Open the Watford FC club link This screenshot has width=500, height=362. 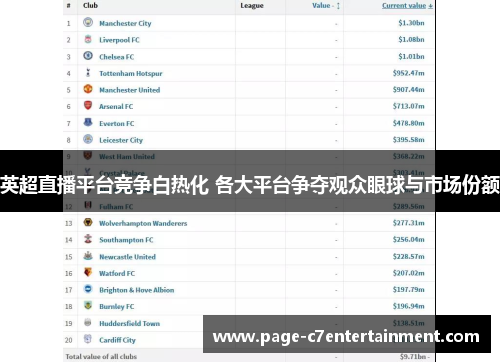point(117,274)
